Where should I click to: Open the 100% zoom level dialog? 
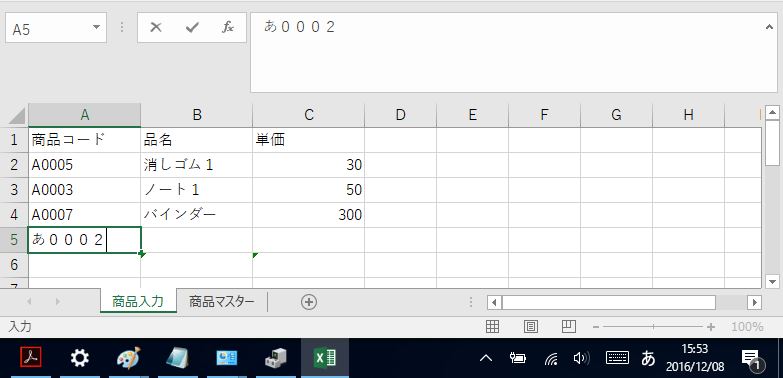(x=747, y=327)
